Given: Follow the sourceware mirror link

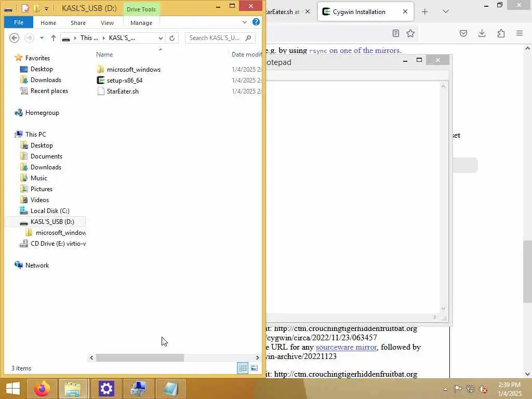Looking at the screenshot, I should [346, 347].
